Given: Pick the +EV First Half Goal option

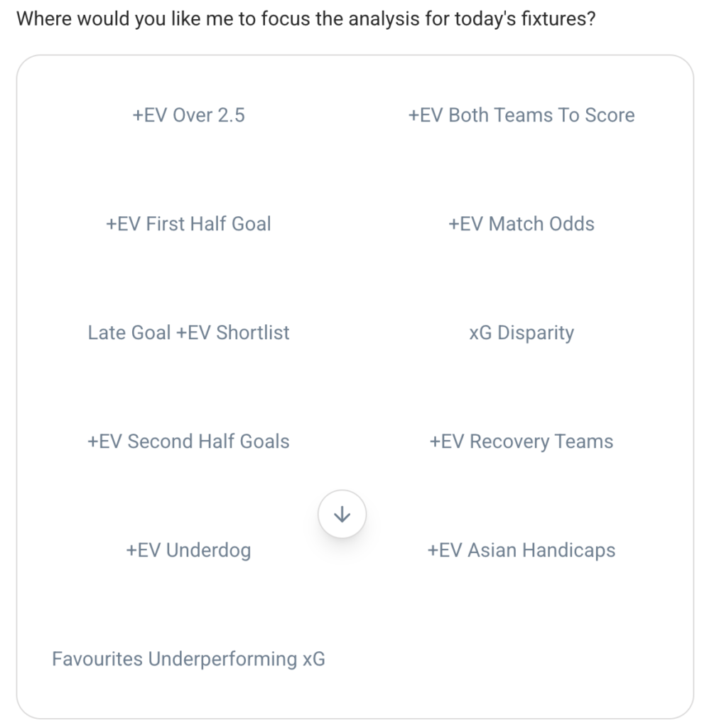Looking at the screenshot, I should (x=188, y=224).
